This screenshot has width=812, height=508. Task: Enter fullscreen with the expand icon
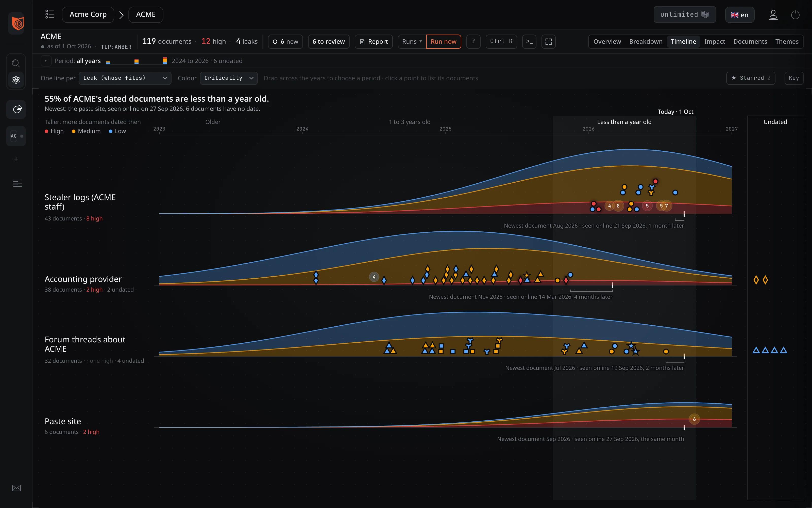click(548, 41)
